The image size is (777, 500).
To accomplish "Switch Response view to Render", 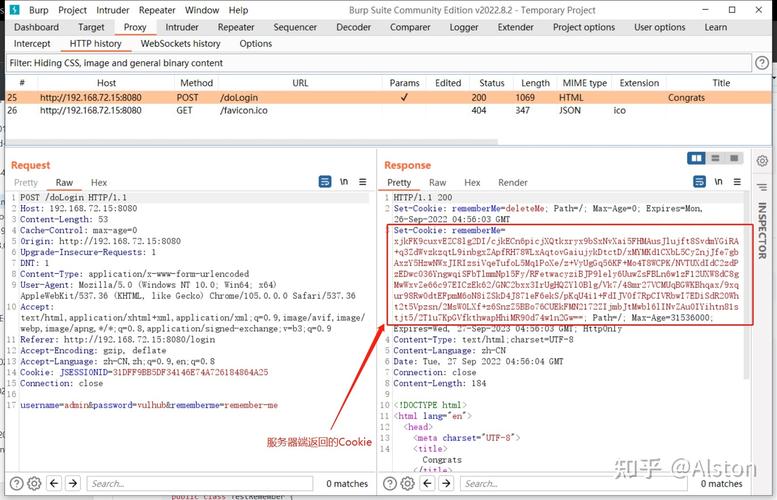I will click(x=513, y=182).
